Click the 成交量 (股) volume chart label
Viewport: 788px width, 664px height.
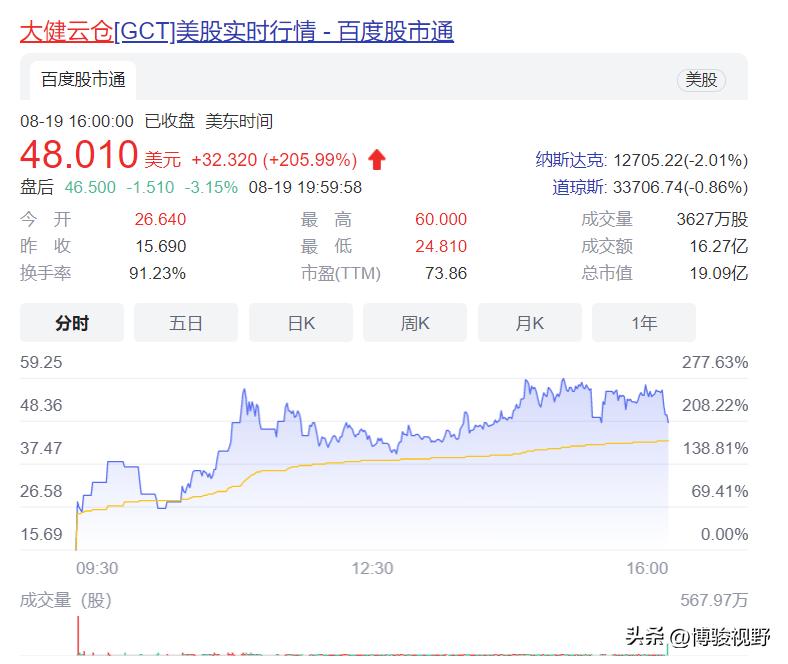(66, 600)
